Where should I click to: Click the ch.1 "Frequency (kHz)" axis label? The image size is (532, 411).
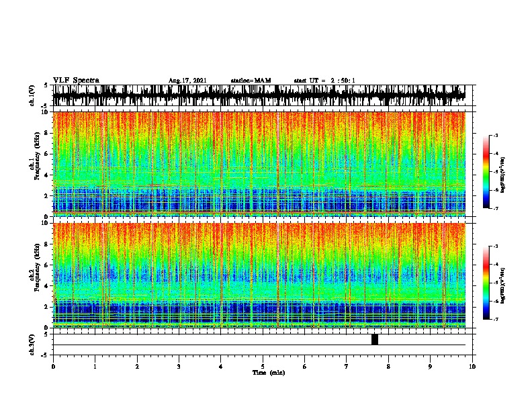[37, 156]
